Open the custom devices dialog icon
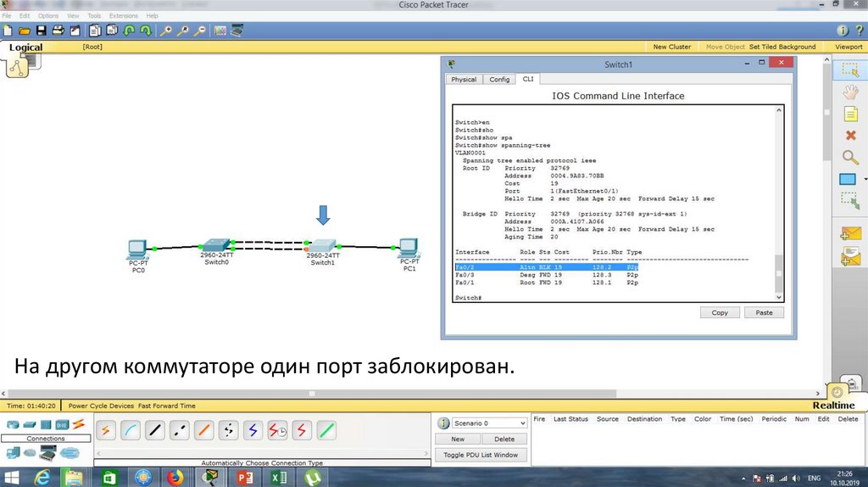The height and width of the screenshot is (487, 868). [x=237, y=31]
